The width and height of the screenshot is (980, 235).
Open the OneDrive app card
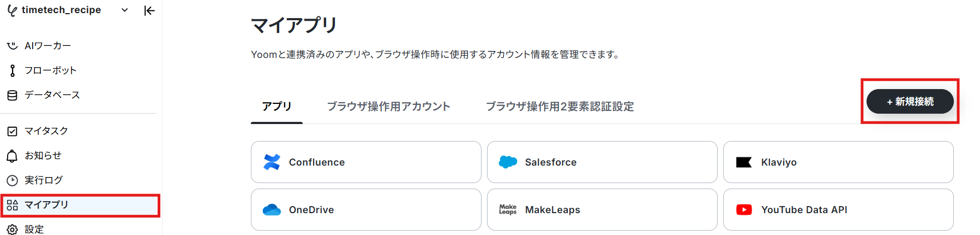(366, 210)
